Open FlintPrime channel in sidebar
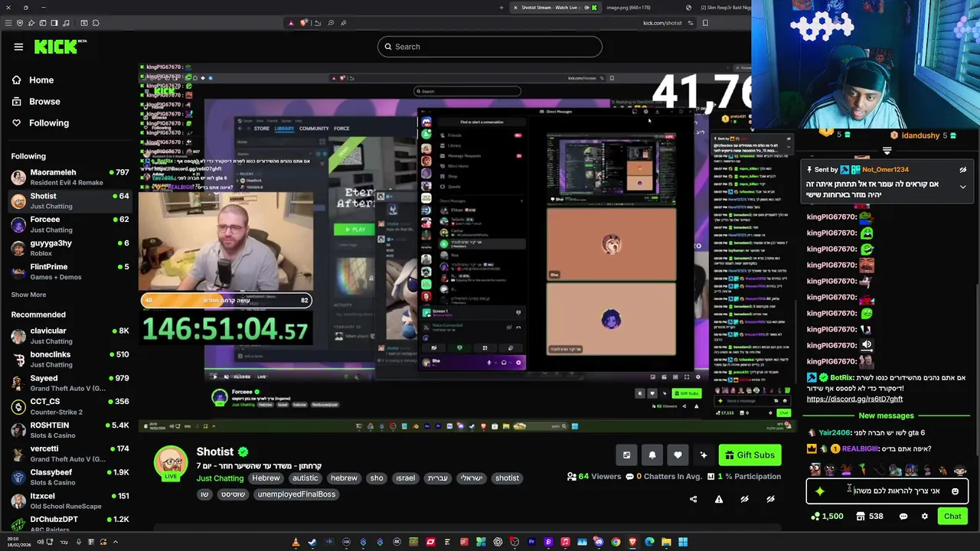Image resolution: width=980 pixels, height=551 pixels. (70, 272)
